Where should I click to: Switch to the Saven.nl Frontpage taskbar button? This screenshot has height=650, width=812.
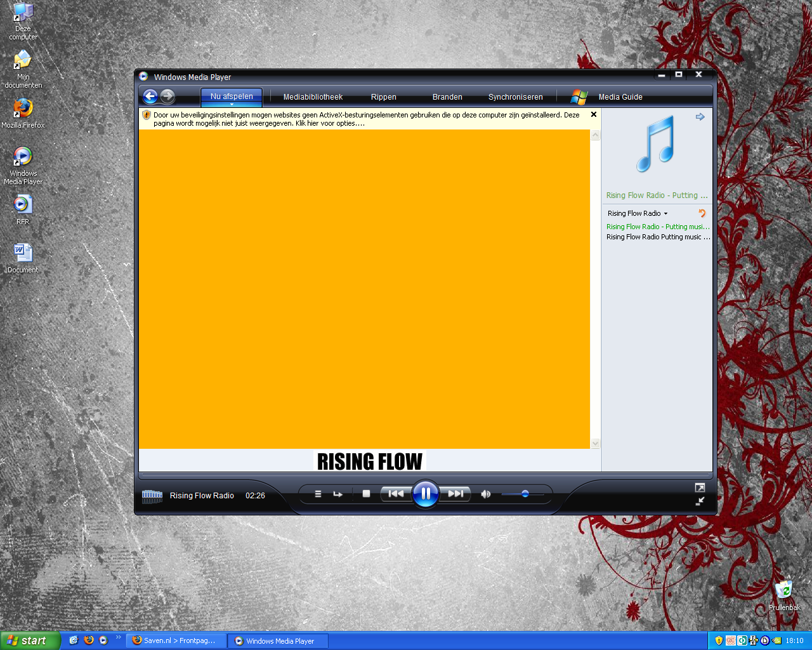click(176, 641)
